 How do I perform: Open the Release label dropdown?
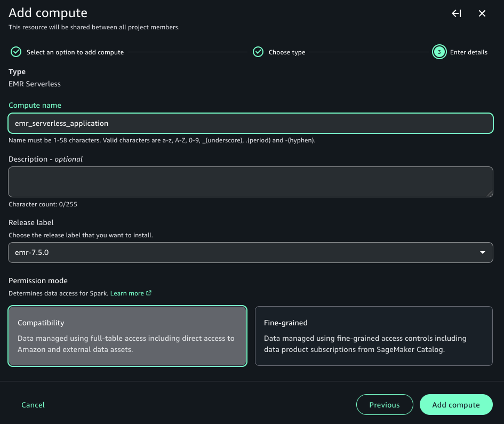coord(251,252)
